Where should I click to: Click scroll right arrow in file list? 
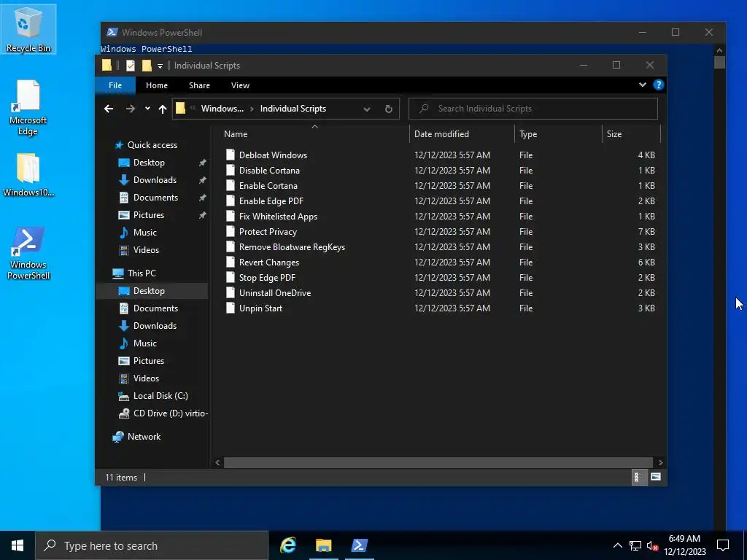pyautogui.click(x=660, y=462)
